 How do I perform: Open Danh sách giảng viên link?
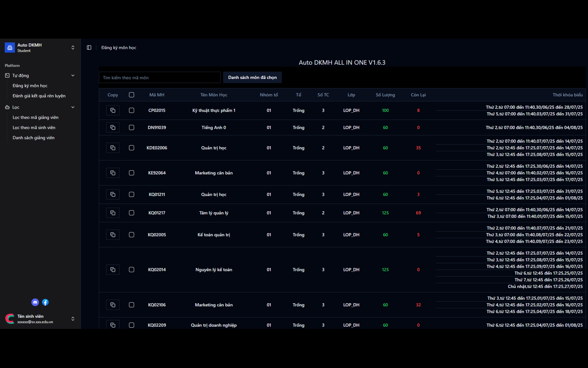(x=34, y=138)
